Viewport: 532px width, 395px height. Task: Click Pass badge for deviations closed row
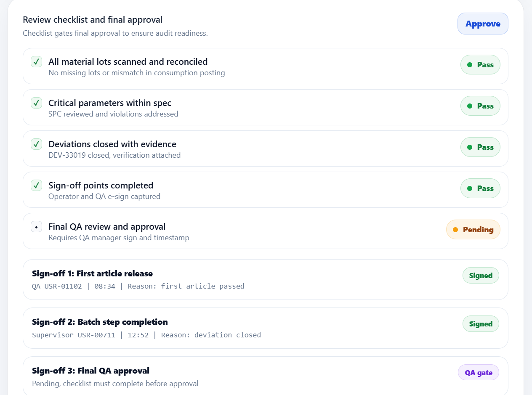[480, 147]
